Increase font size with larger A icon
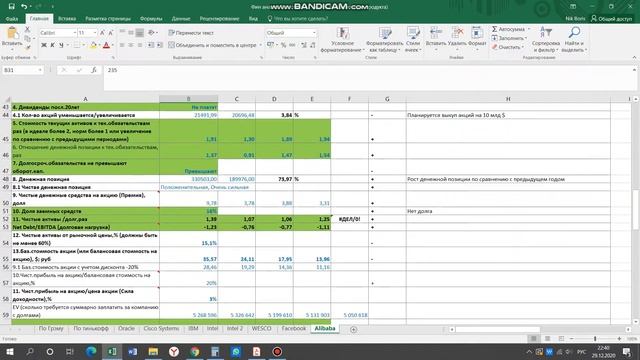This screenshot has height=360, width=640. coord(102,33)
